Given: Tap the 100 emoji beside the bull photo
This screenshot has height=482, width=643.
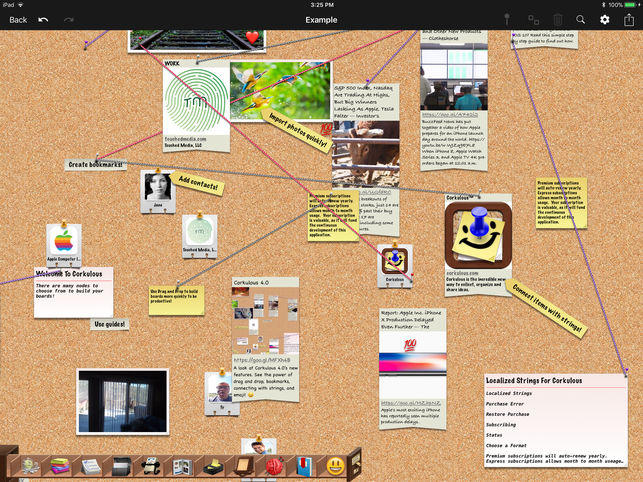Looking at the screenshot, I should 326,129.
